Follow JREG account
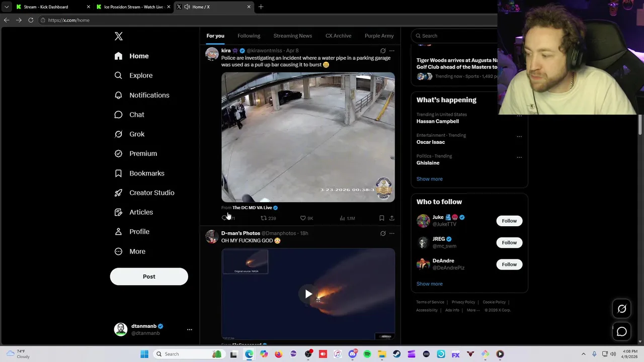Screen dimensions: 644x362 (x=509, y=242)
